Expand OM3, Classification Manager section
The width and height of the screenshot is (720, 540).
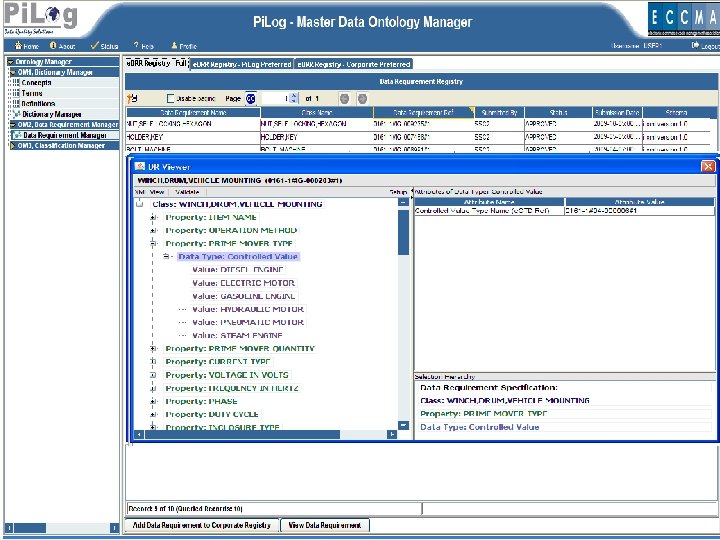(13, 146)
